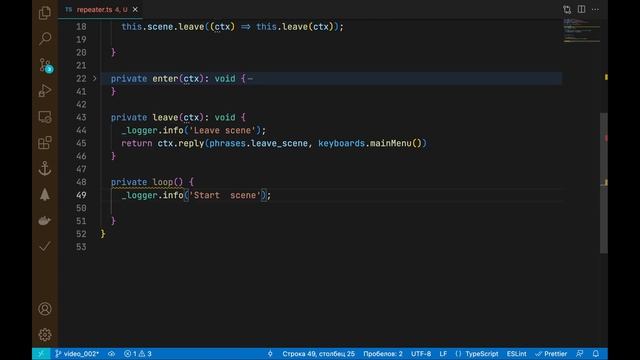Click the Open Changes compare icon
Screen dimensions: 640x360
(x=567, y=9)
